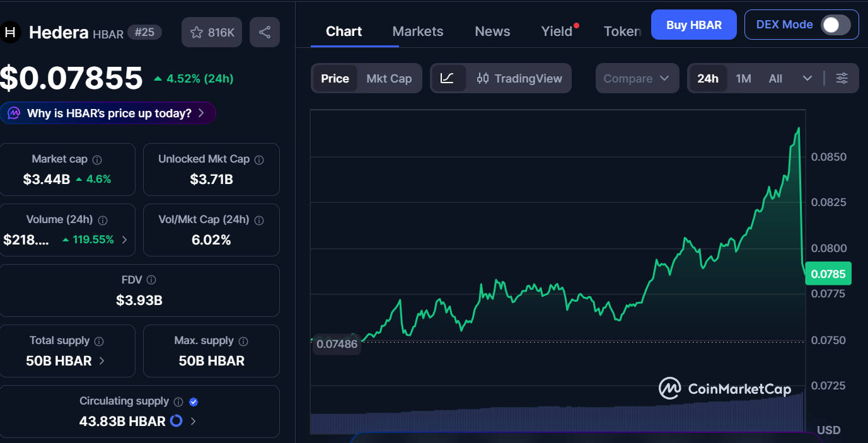Select 1M time range

[744, 78]
